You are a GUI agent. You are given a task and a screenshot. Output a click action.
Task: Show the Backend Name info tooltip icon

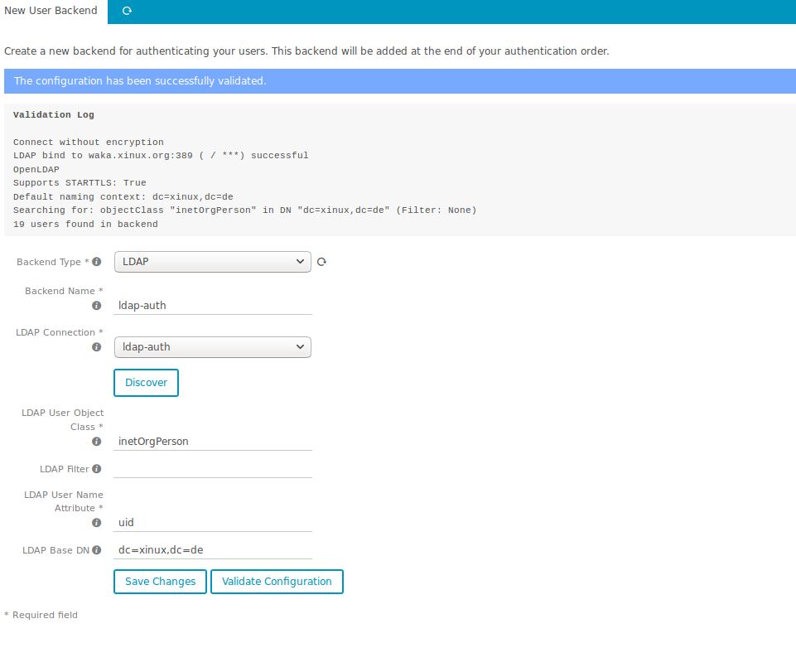point(97,306)
